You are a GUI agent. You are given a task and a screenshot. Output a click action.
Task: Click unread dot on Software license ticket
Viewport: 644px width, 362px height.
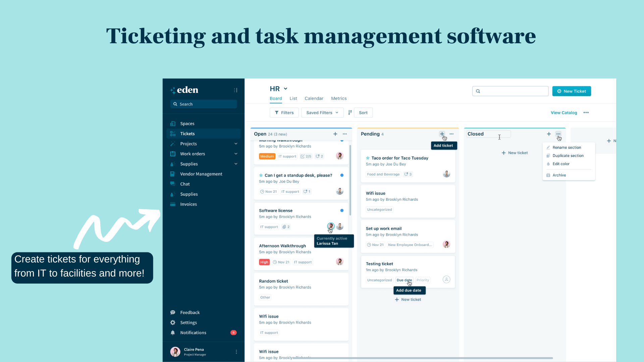[x=342, y=210]
